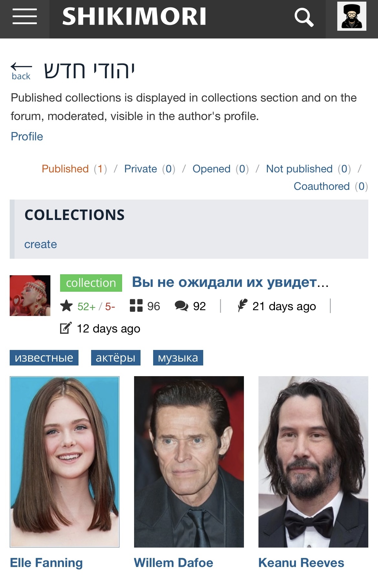Filter by the музыка tag
This screenshot has height=588, width=378.
pos(178,358)
